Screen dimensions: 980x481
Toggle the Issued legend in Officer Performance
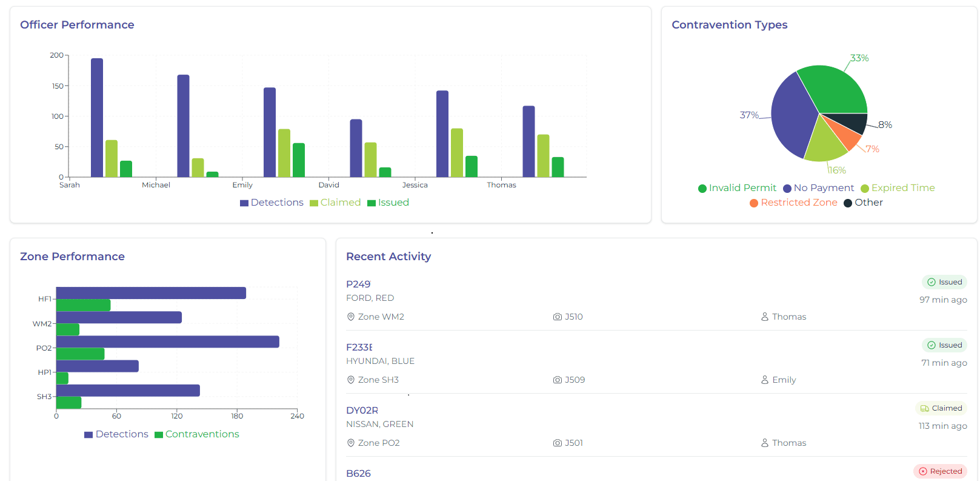388,203
